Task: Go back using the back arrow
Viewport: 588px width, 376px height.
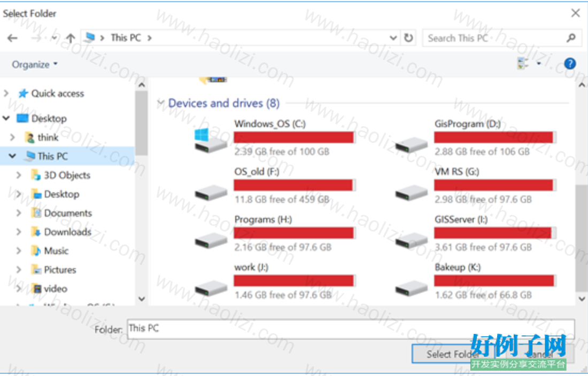Action: coord(12,38)
